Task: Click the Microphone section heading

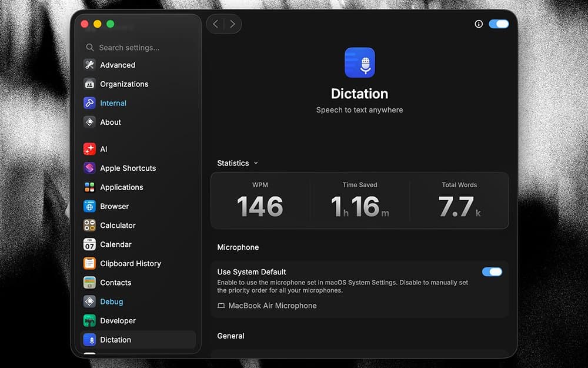Action: [x=238, y=247]
